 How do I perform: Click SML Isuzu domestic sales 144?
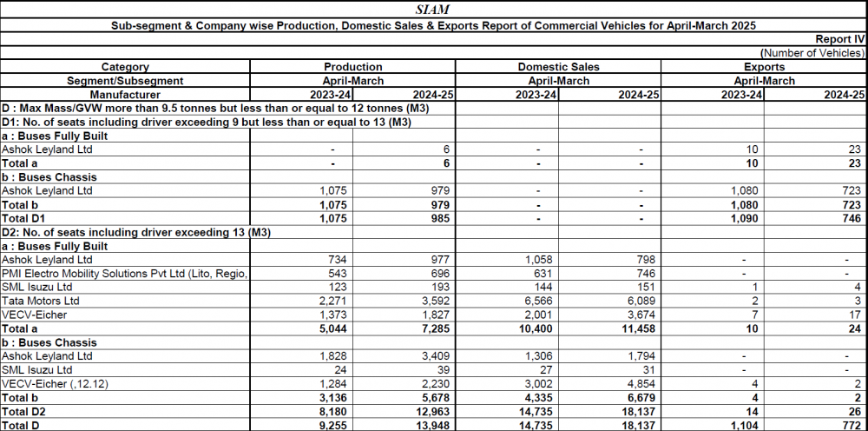tap(543, 287)
